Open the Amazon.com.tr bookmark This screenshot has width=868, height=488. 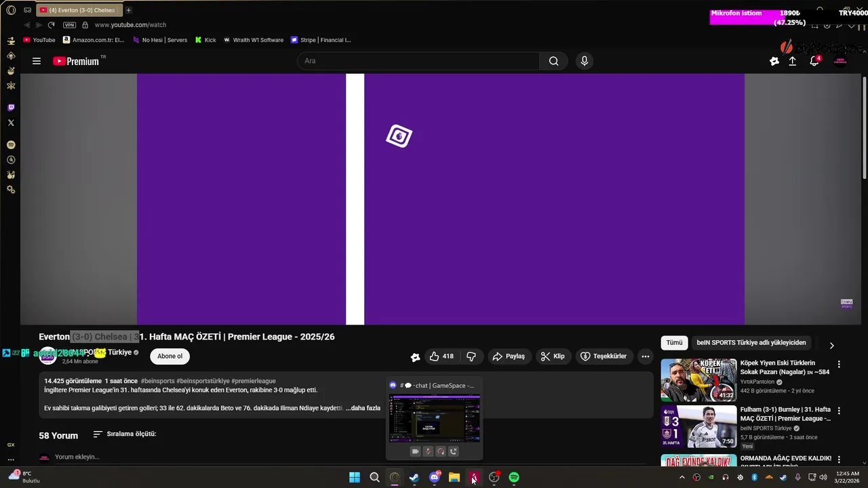(94, 40)
